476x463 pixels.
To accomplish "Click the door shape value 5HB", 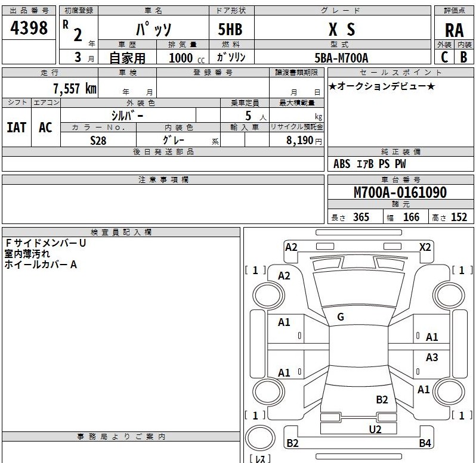I will pos(230,29).
